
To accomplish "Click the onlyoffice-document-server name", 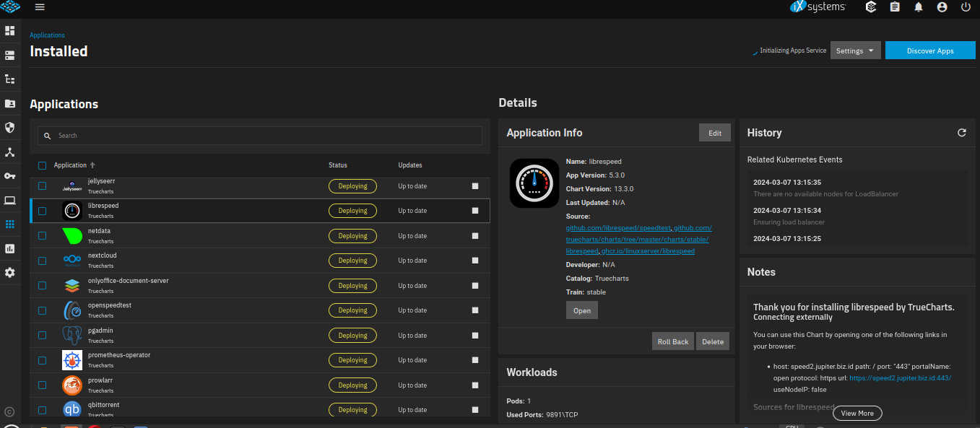I will click(x=129, y=281).
